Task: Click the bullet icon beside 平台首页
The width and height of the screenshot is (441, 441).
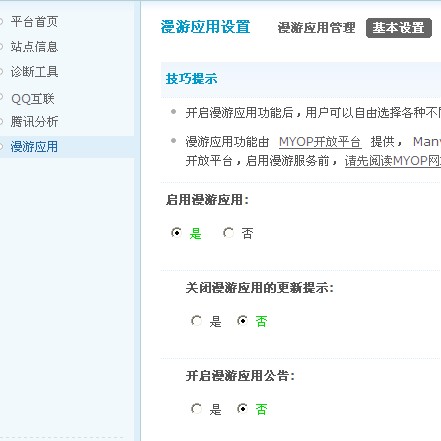Action: click(1, 22)
